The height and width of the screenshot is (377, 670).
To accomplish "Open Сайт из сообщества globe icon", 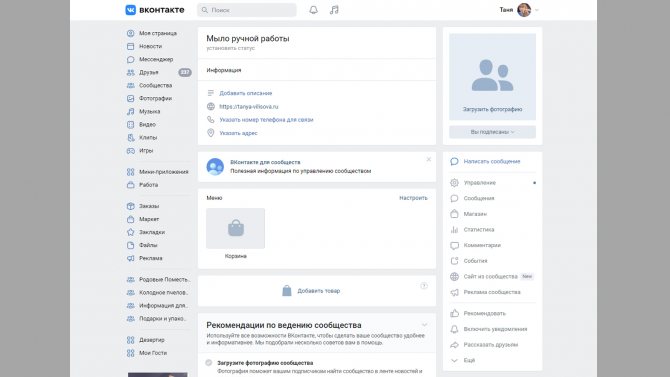I will (x=454, y=277).
